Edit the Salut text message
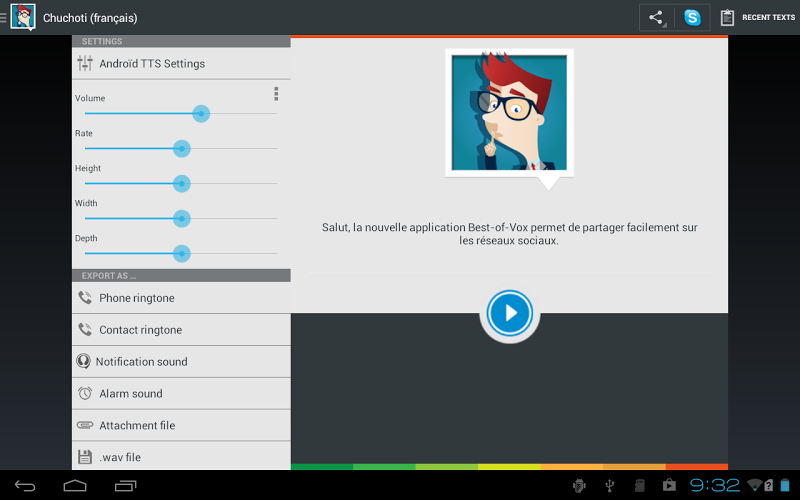Screen dimensions: 800x500 tap(509, 234)
